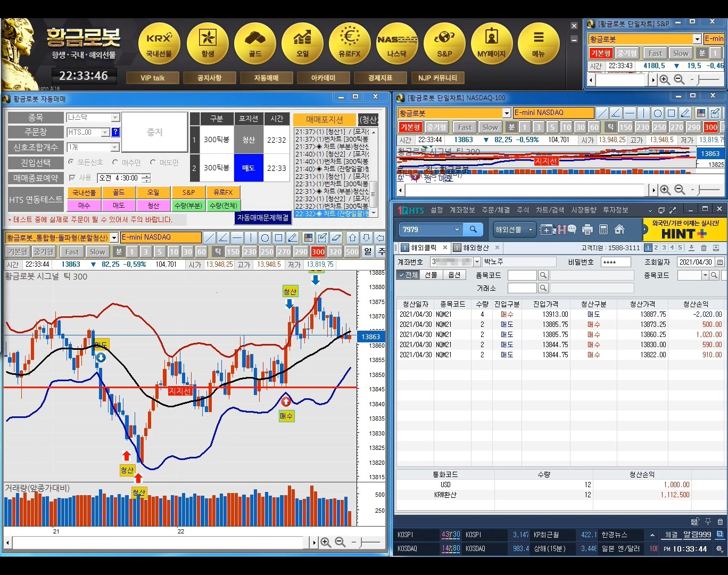Open the 항생 market gold button
728x575 pixels.
click(208, 44)
